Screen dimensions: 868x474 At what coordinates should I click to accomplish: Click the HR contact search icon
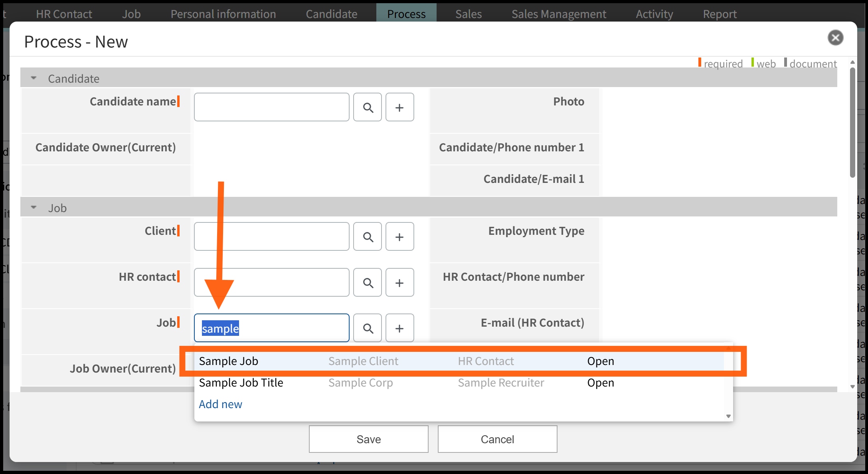coord(368,283)
